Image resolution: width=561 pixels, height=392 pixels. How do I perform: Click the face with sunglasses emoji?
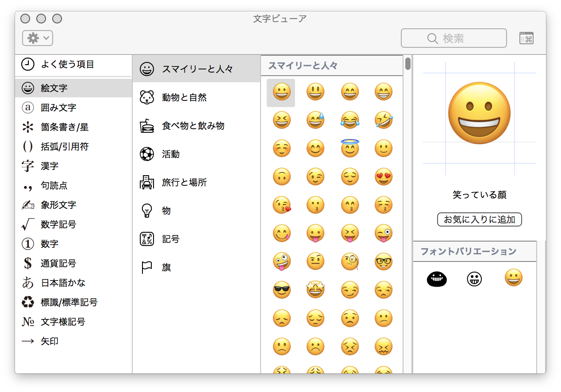point(281,290)
